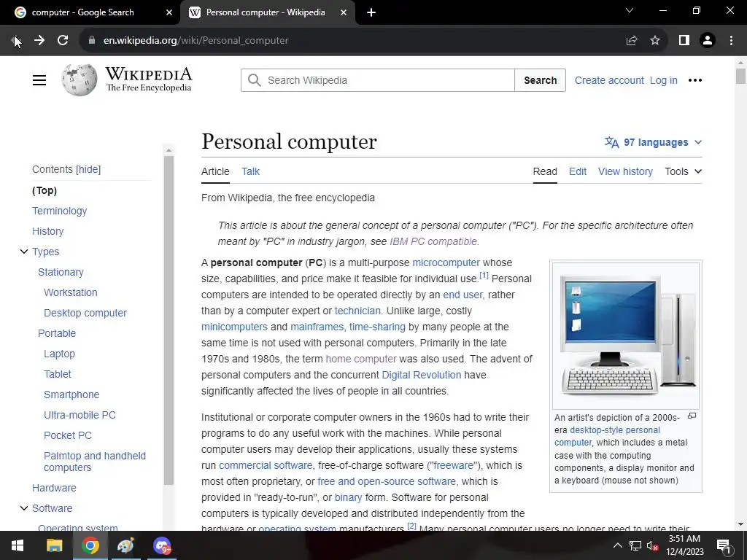Jump to Laptop in contents
Viewport: 747px width, 560px height.
(x=59, y=354)
